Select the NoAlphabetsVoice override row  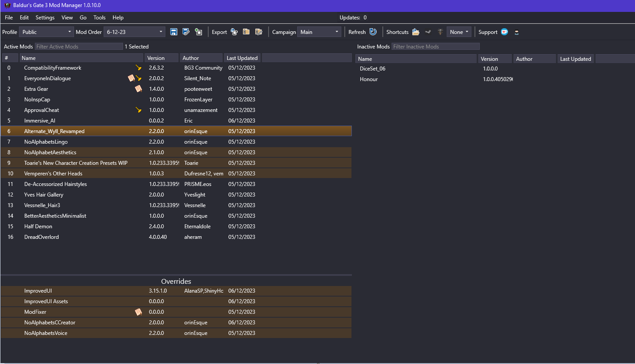click(x=176, y=333)
